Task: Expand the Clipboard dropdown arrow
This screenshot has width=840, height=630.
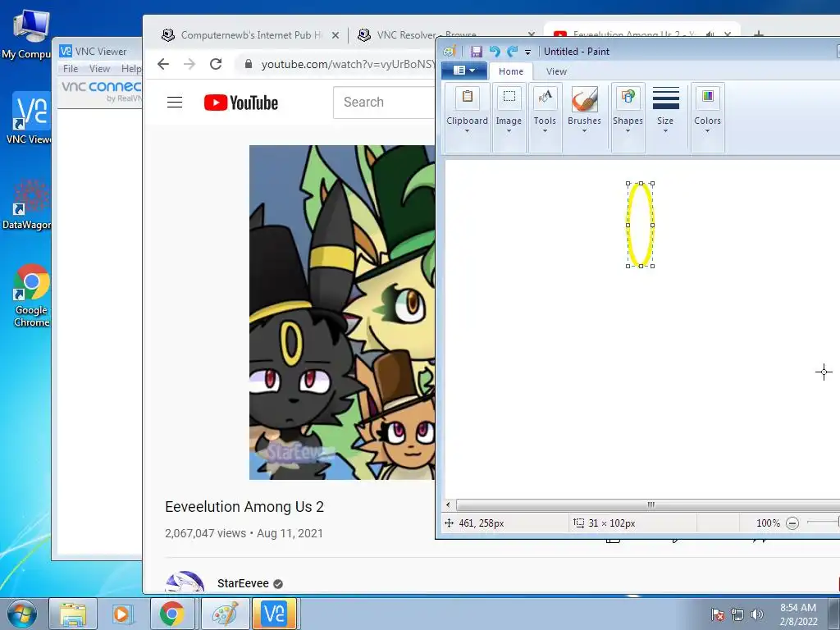Action: (x=467, y=131)
